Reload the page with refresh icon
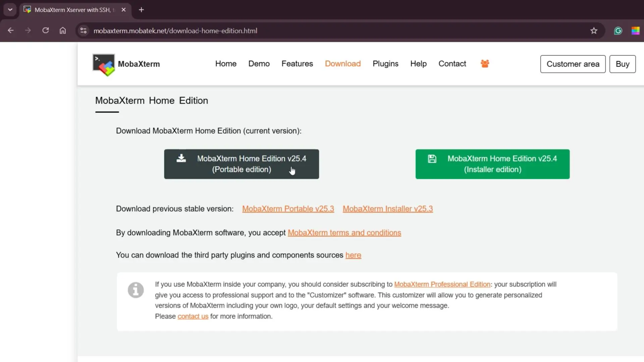Viewport: 644px width, 362px height. [46, 31]
